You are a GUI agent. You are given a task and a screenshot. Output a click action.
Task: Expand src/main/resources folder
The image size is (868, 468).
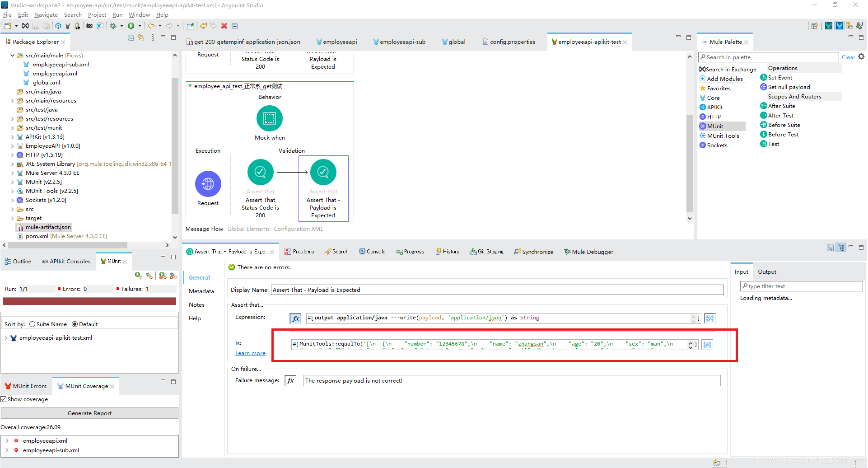click(12, 101)
